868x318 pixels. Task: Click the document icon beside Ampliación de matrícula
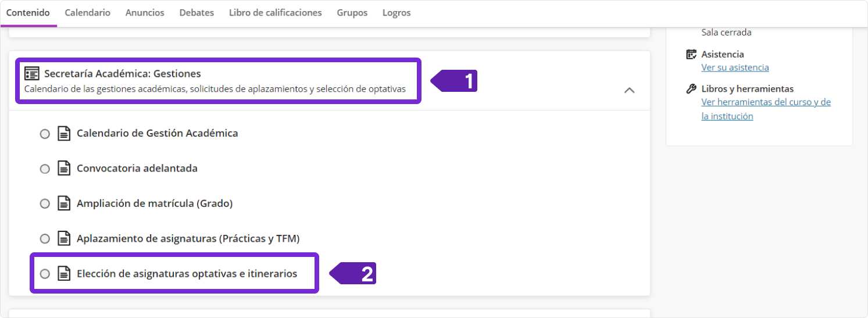tap(63, 203)
